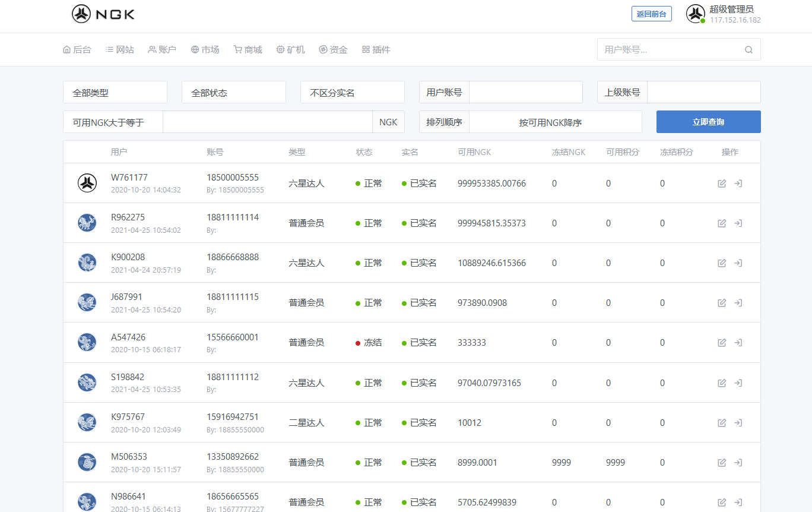This screenshot has height=512, width=812.
Task: Click the login-as icon for user K975767
Action: [738, 423]
